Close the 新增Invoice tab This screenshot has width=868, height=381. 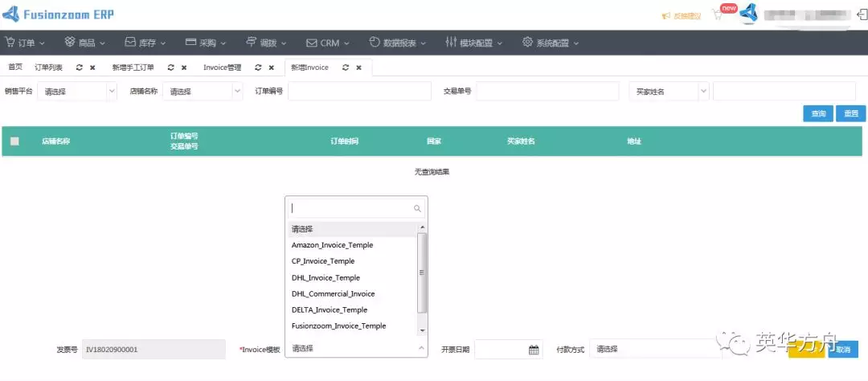358,68
